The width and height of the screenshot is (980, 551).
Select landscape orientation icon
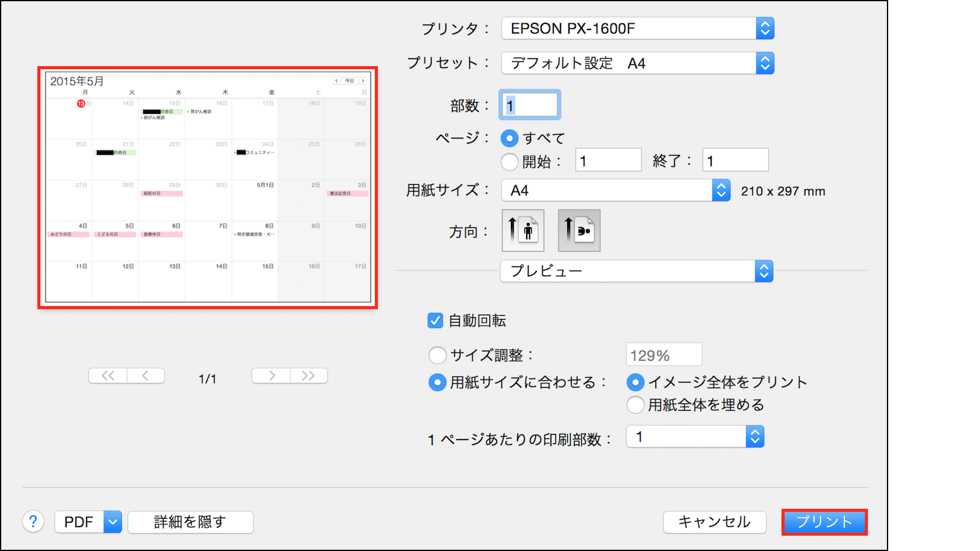coord(579,230)
